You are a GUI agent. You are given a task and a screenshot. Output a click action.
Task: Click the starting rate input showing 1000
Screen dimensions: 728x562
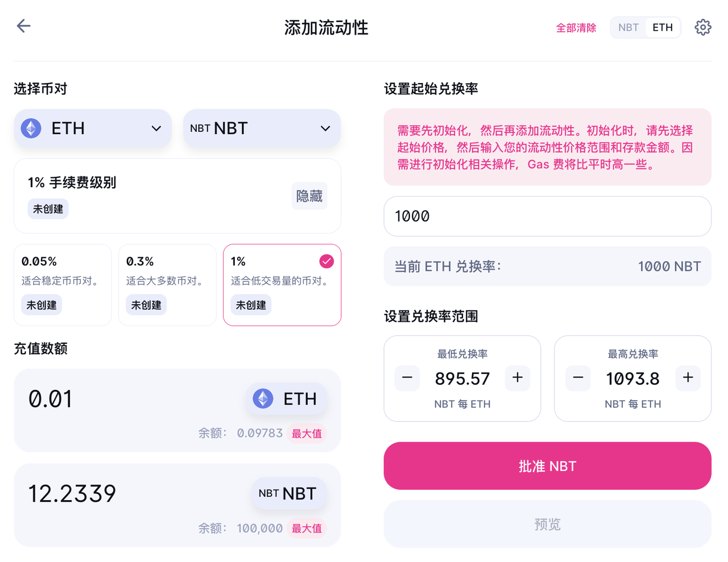(x=547, y=216)
